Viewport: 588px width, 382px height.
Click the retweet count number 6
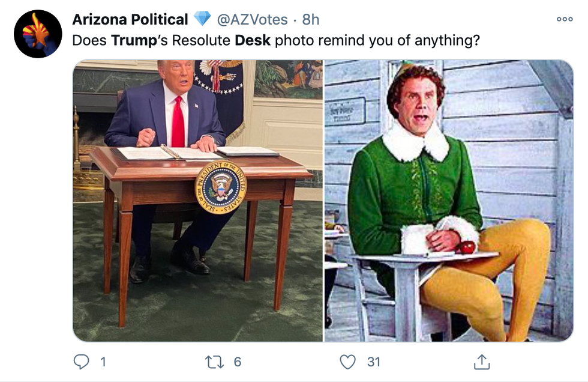click(237, 362)
